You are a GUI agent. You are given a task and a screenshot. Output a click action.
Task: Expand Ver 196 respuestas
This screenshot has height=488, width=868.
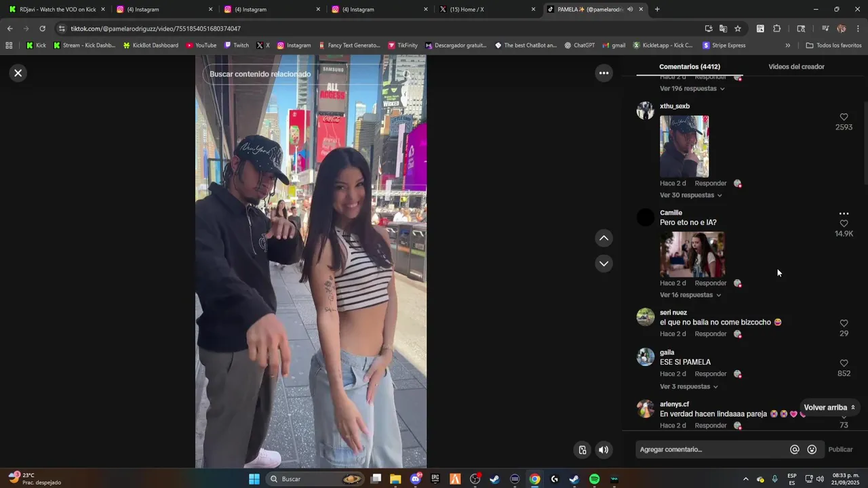tap(692, 89)
